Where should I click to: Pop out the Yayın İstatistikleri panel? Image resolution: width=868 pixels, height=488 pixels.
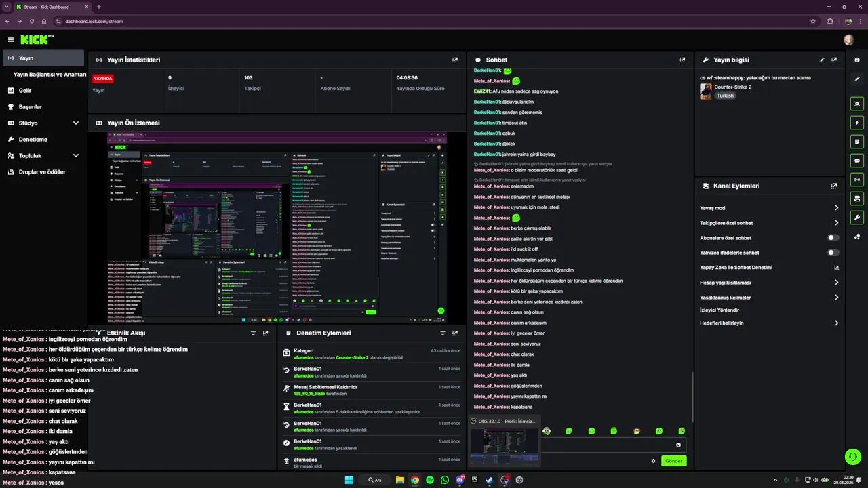click(455, 60)
